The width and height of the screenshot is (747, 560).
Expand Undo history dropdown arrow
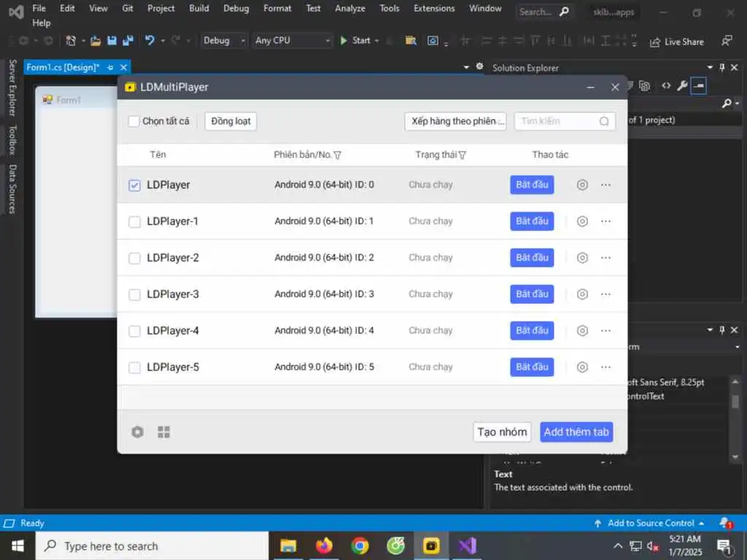coord(163,41)
